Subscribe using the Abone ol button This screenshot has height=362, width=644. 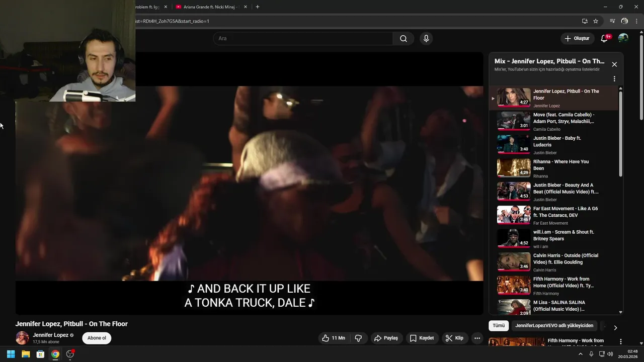tap(97, 338)
